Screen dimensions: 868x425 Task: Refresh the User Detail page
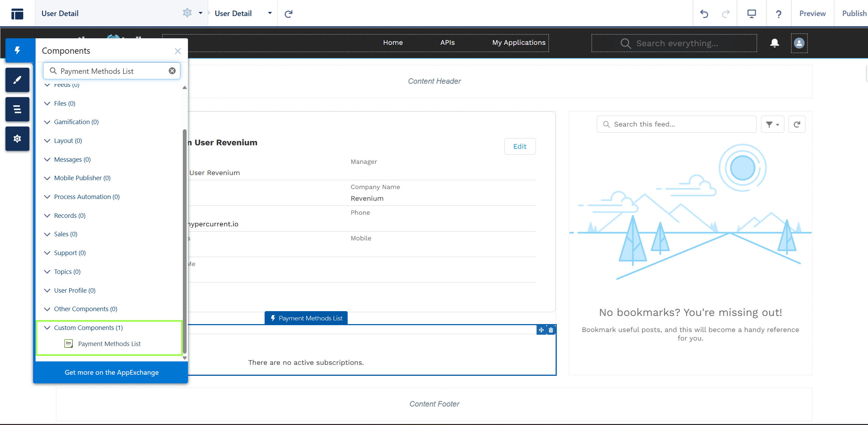(x=289, y=13)
